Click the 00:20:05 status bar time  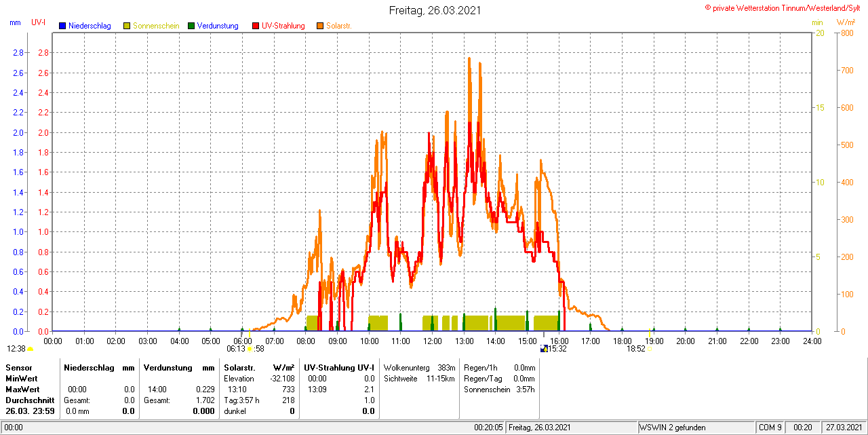tap(488, 428)
